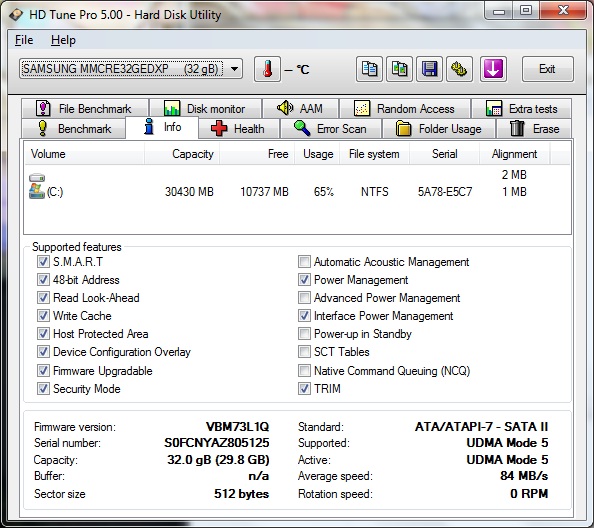594x528 pixels.
Task: Click the thermometer temperature icon
Action: 267,69
